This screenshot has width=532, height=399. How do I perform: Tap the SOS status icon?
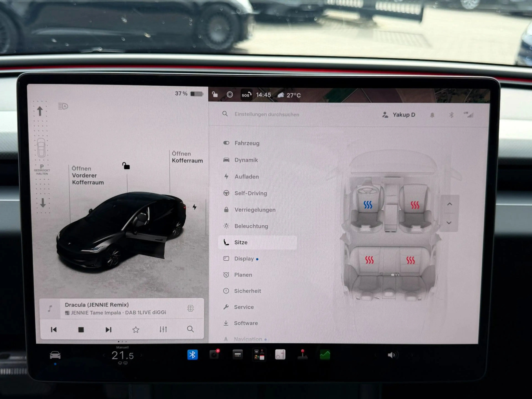click(246, 95)
